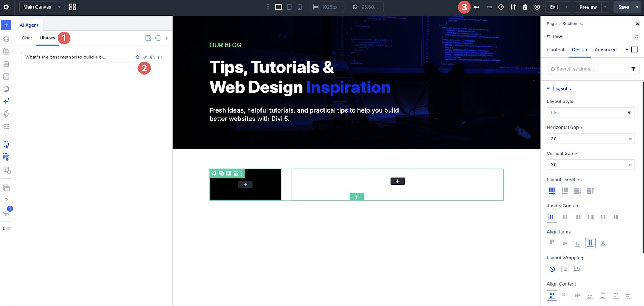This screenshot has width=644, height=306.
Task: Open the Preview button dropdown arrow
Action: 605,7
